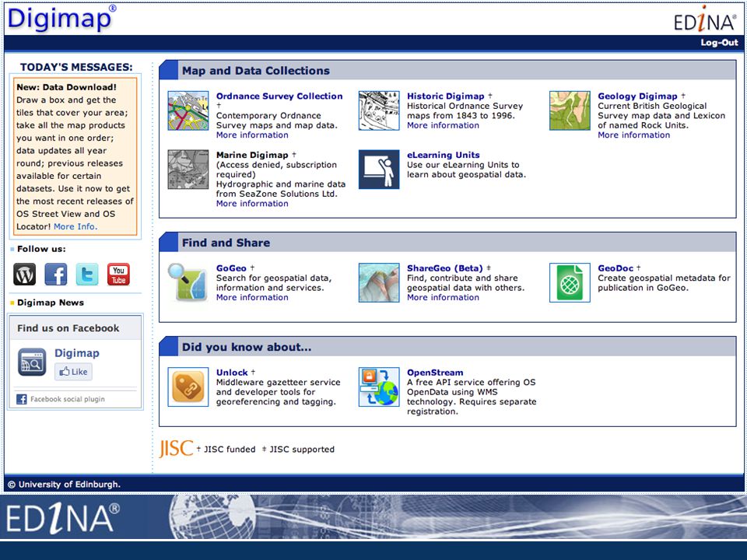Open the YouTube follow icon
This screenshot has width=747, height=560.
118,275
